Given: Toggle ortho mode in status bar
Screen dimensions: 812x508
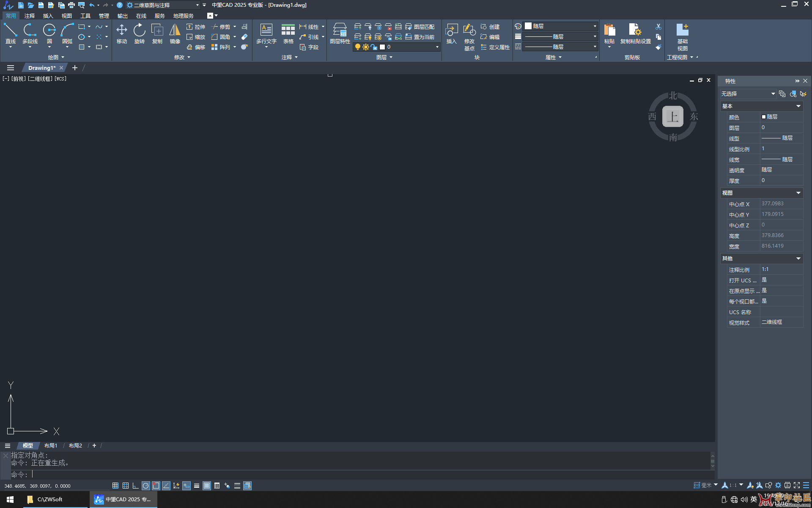Looking at the screenshot, I should 136,486.
